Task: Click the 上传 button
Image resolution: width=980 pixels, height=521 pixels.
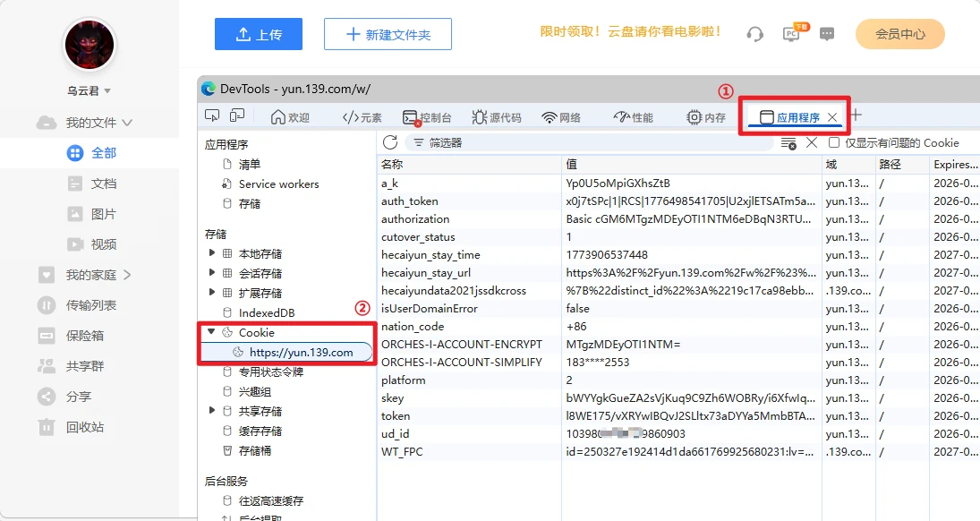Action: point(259,34)
